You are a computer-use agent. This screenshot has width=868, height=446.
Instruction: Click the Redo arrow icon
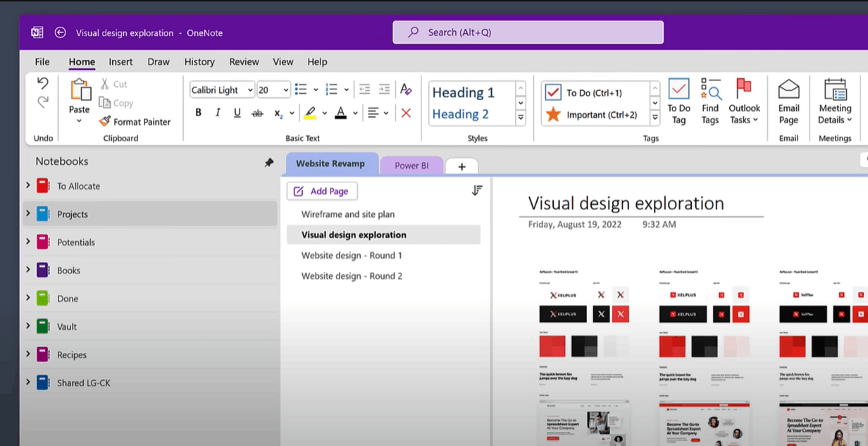(43, 102)
